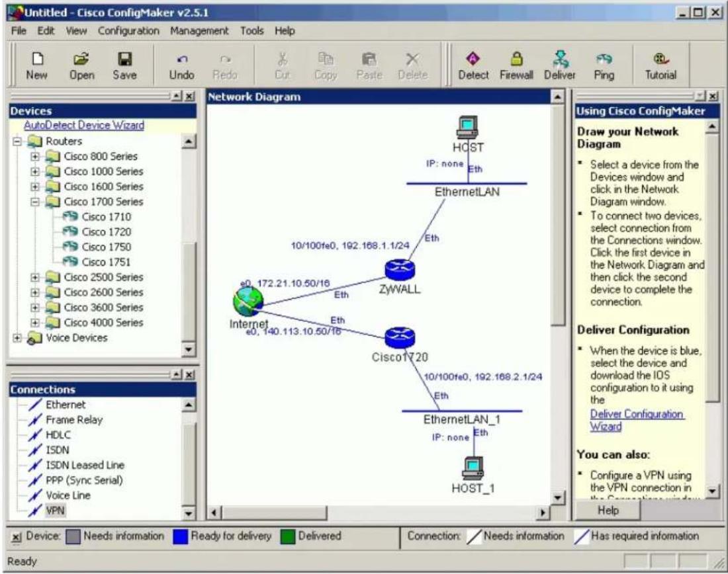Image resolution: width=728 pixels, height=574 pixels.
Task: Pick the PPP (Sync Serial) connection
Action: (x=75, y=480)
